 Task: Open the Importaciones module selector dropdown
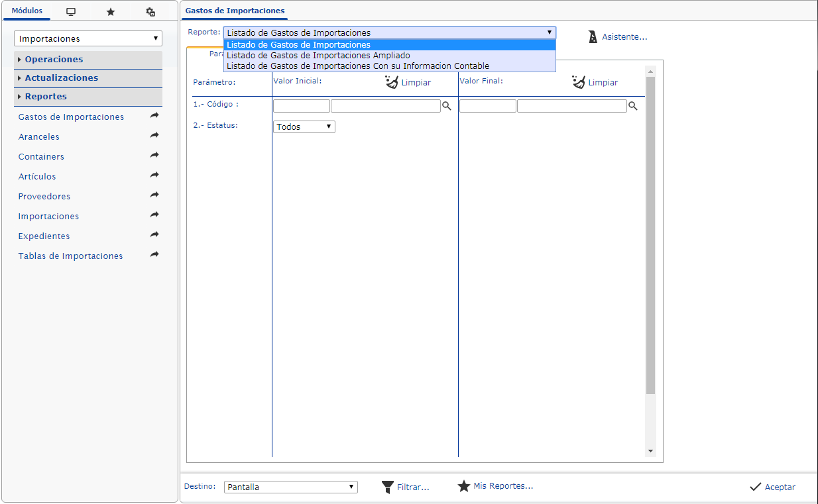[x=88, y=39]
